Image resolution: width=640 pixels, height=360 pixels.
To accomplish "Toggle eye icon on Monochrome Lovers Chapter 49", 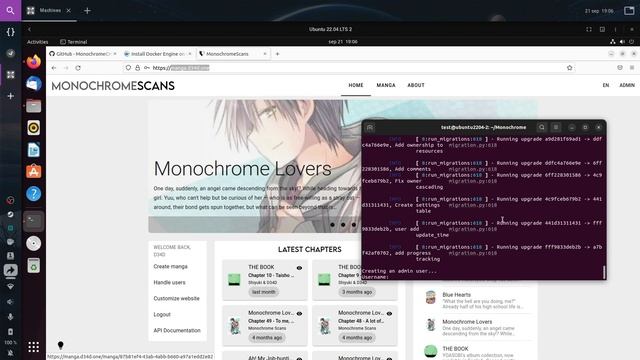I will pos(299,313).
